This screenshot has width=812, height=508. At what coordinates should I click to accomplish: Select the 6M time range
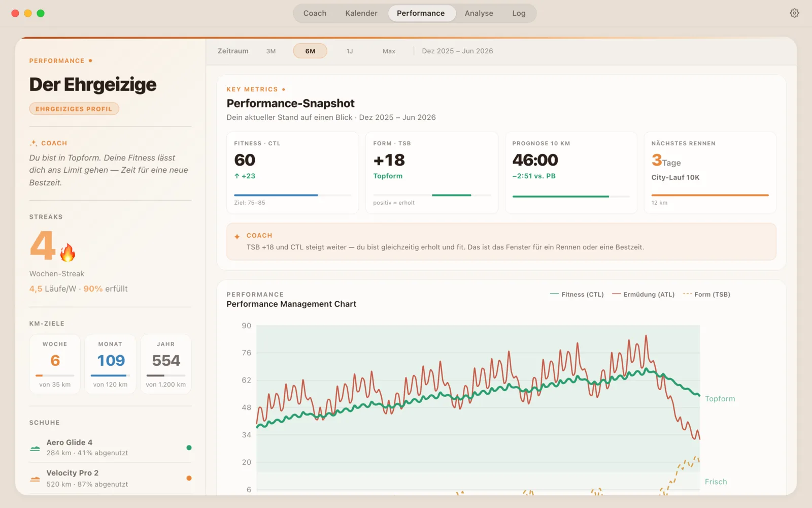point(310,51)
